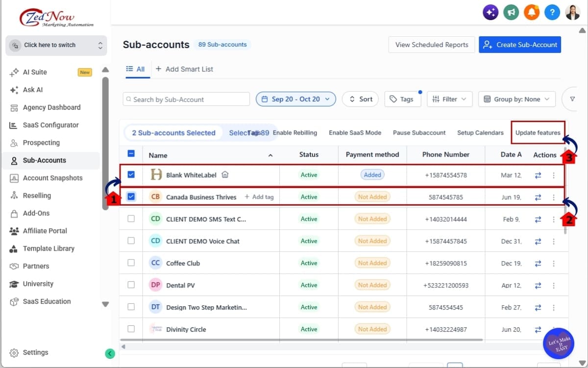The image size is (588, 368).
Task: Open the notifications bell icon
Action: click(x=532, y=12)
